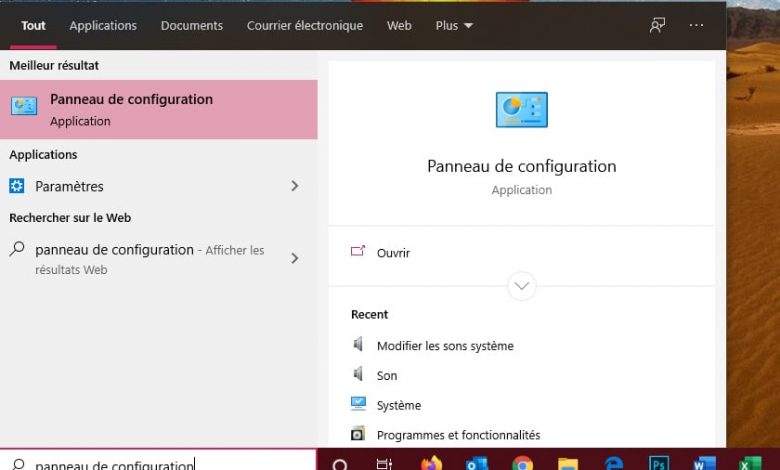Expand more actions with the circular chevron
The width and height of the screenshot is (780, 470).
521,286
